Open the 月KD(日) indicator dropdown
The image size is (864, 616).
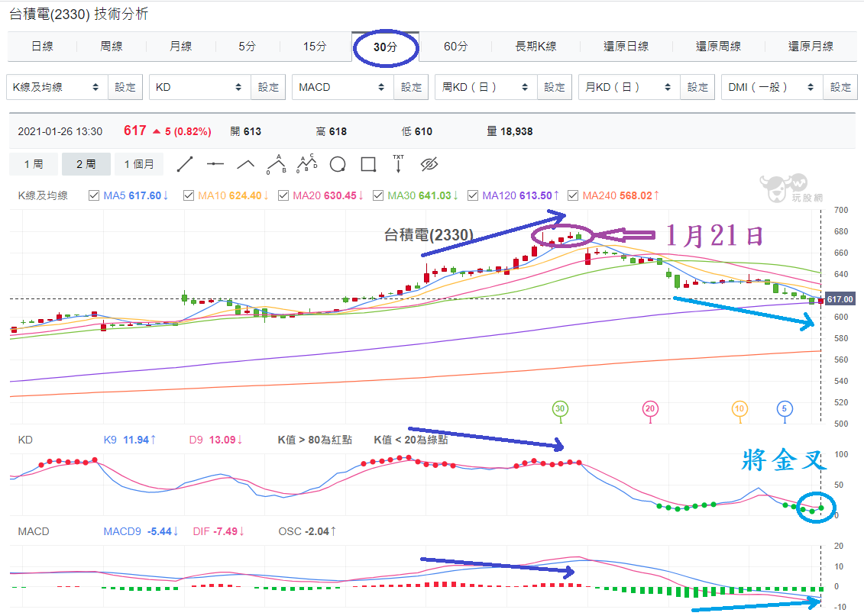click(629, 87)
